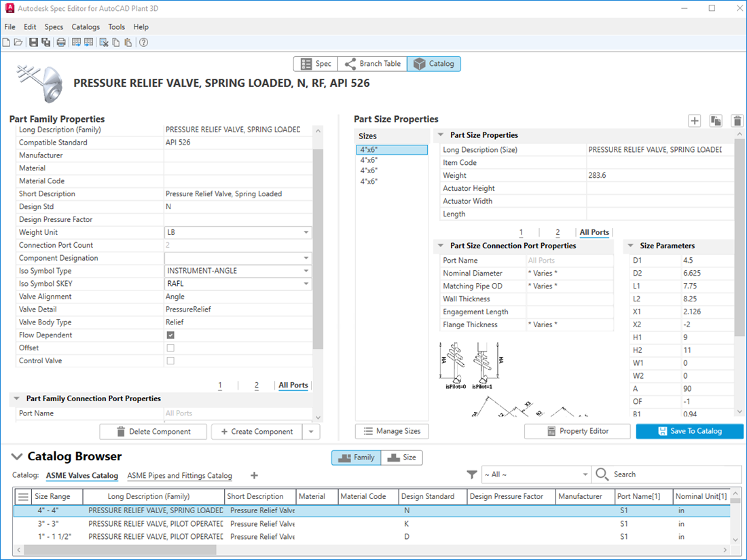Switch to the Branch Table tab
This screenshot has width=747, height=560.
[372, 64]
